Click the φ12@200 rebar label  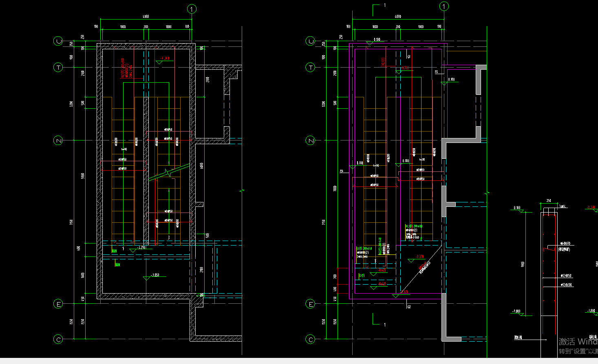[x=566, y=285]
